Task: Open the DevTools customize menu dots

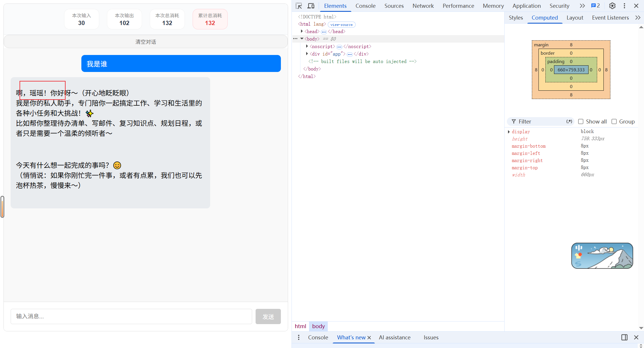Action: [x=624, y=6]
